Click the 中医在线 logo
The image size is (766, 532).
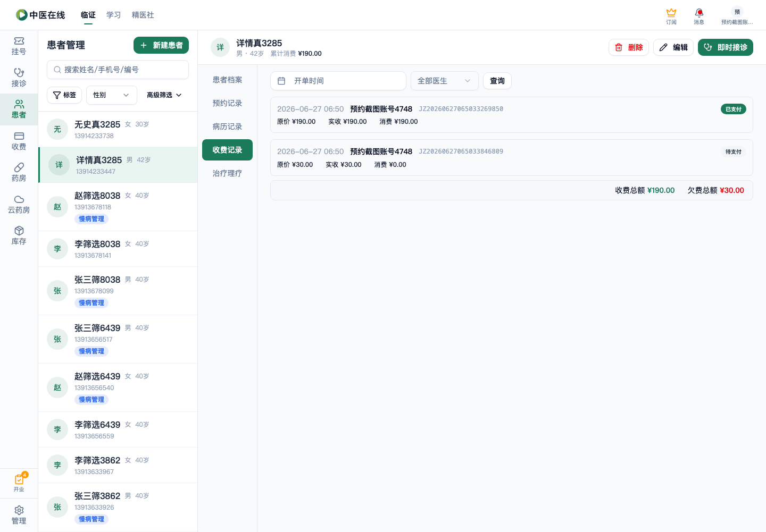coord(40,15)
